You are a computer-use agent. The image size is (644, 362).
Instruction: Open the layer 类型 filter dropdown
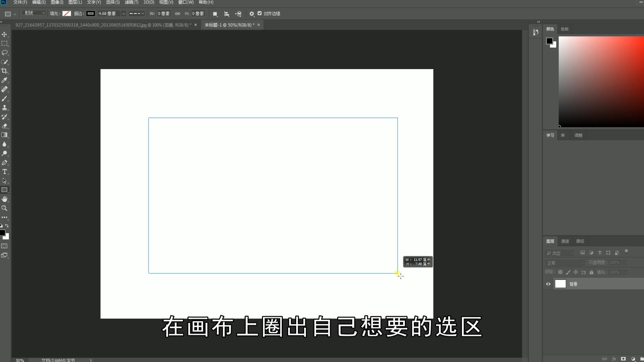point(559,253)
